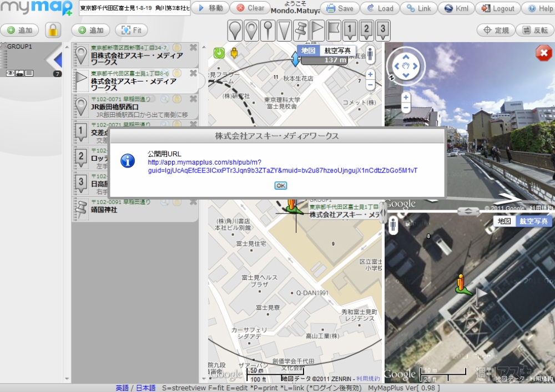Click the green power icon on map
Viewport: 555px width, 392px height.
tap(219, 53)
